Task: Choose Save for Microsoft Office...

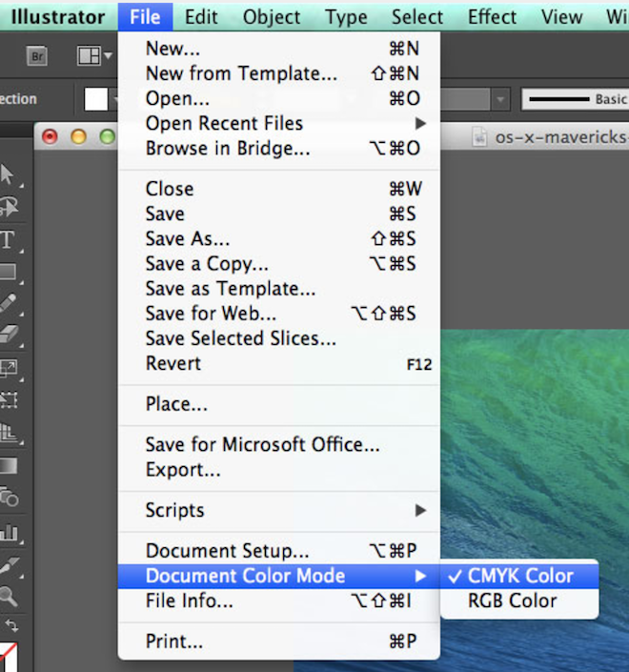Action: 279,445
